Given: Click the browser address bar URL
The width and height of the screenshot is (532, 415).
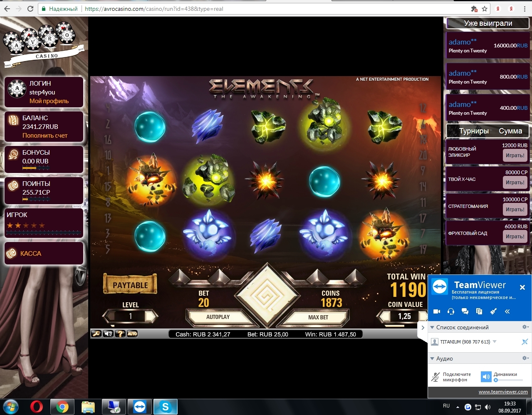Looking at the screenshot, I should 154,9.
